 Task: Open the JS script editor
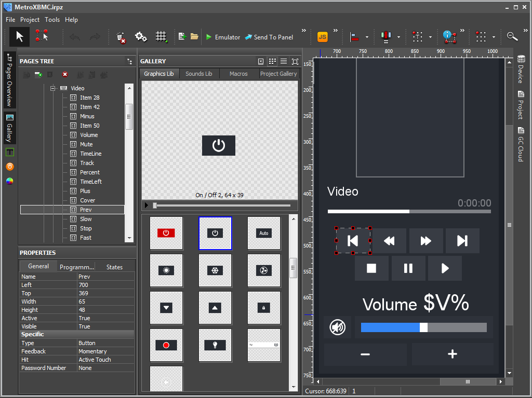tap(323, 37)
